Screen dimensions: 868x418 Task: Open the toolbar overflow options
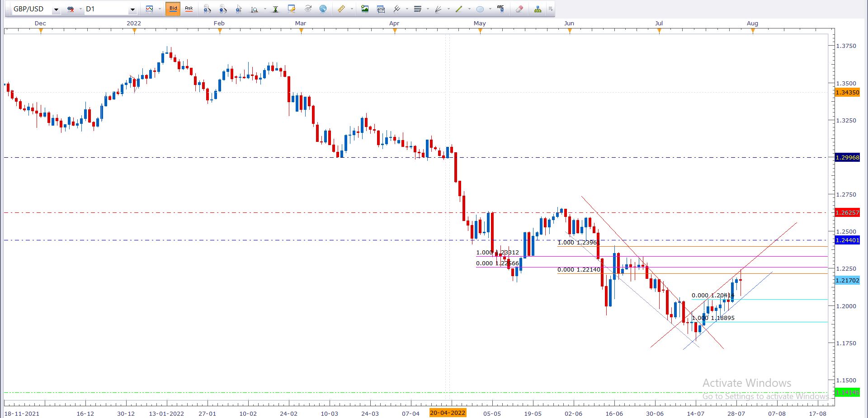tap(551, 9)
